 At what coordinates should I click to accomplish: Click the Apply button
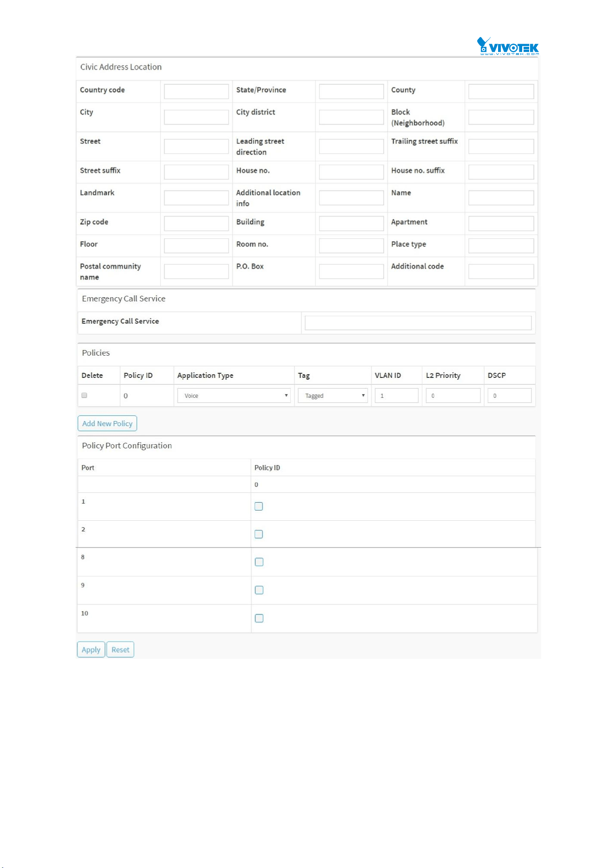(x=91, y=650)
